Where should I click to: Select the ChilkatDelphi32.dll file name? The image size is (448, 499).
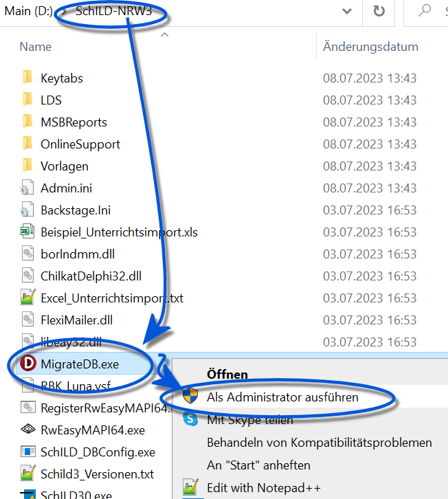[x=91, y=276]
